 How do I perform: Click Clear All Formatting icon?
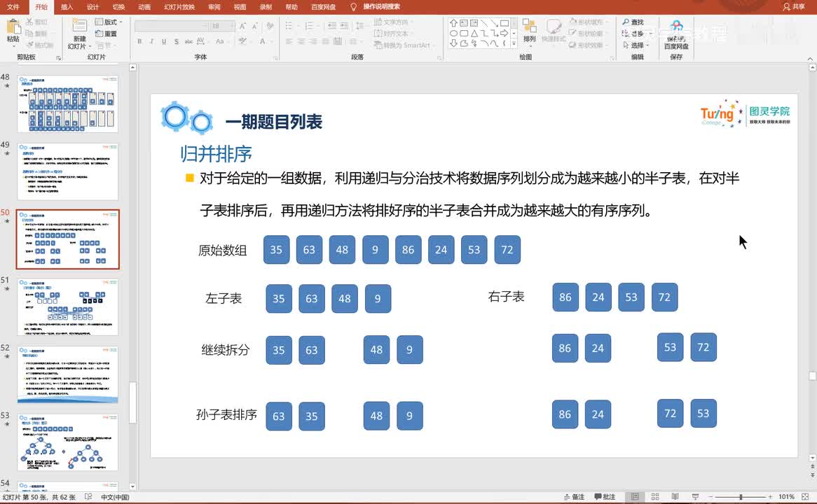click(x=270, y=25)
